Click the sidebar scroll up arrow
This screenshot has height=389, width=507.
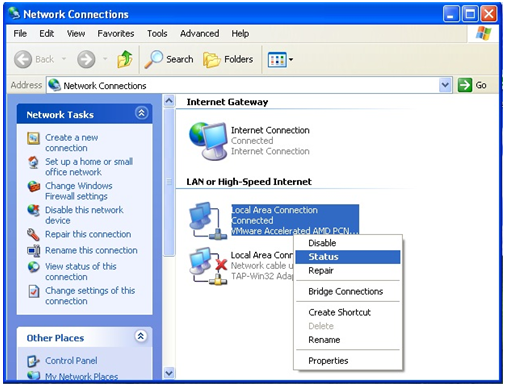(169, 101)
